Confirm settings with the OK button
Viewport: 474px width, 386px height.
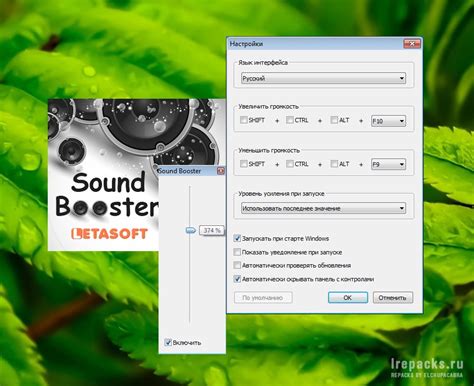coord(348,298)
